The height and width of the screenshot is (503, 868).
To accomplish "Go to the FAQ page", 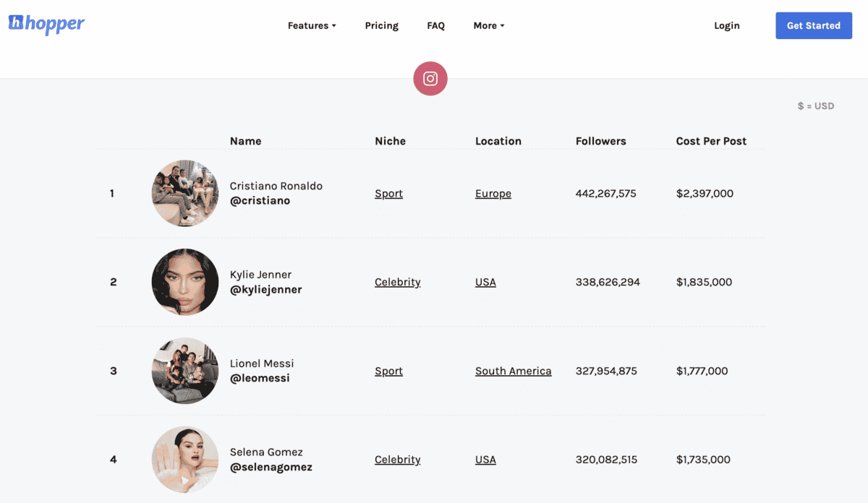I will click(435, 25).
